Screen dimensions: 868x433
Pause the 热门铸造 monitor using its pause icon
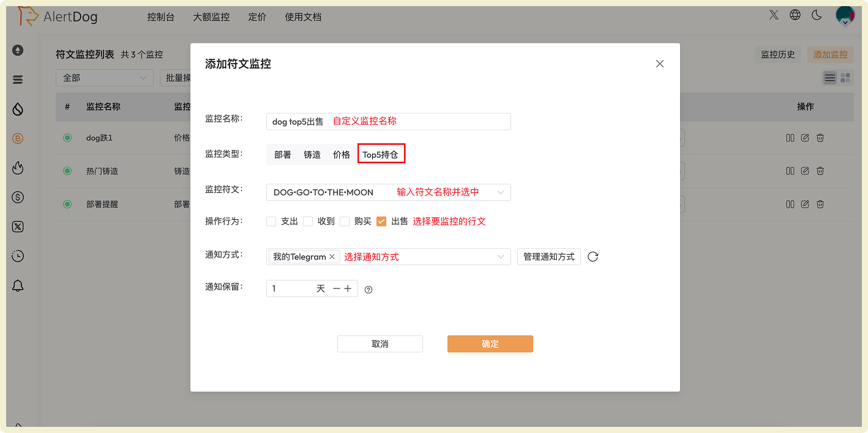click(x=790, y=171)
